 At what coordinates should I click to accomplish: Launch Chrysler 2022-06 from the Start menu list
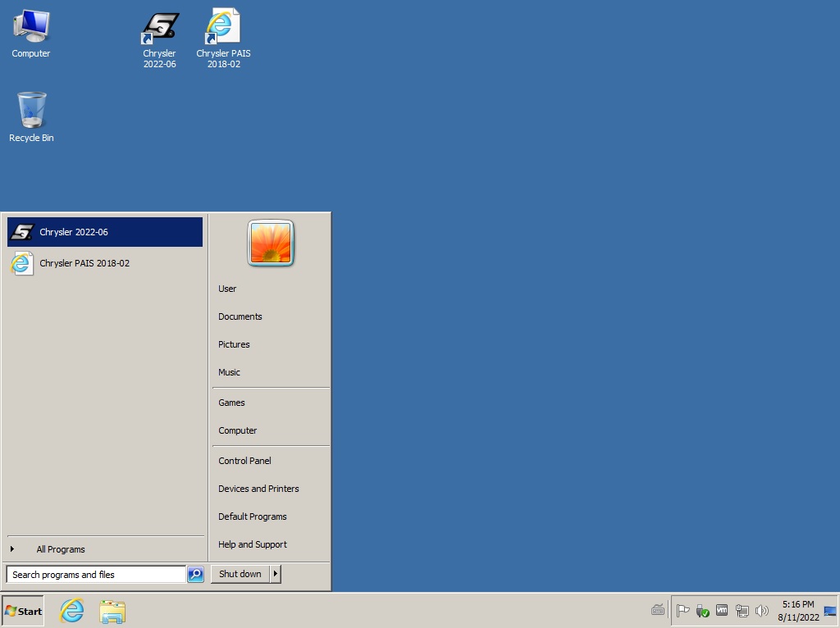105,232
